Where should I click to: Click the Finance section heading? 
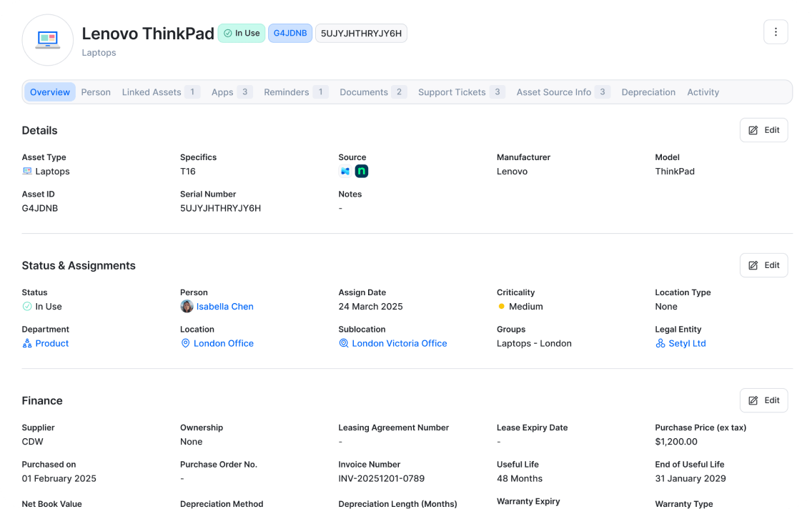pyautogui.click(x=42, y=401)
